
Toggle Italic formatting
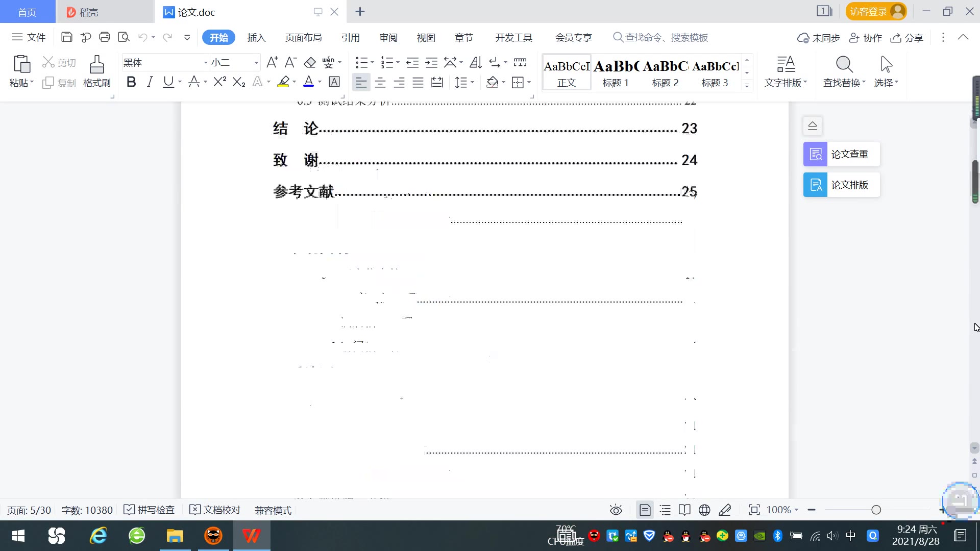pyautogui.click(x=150, y=82)
